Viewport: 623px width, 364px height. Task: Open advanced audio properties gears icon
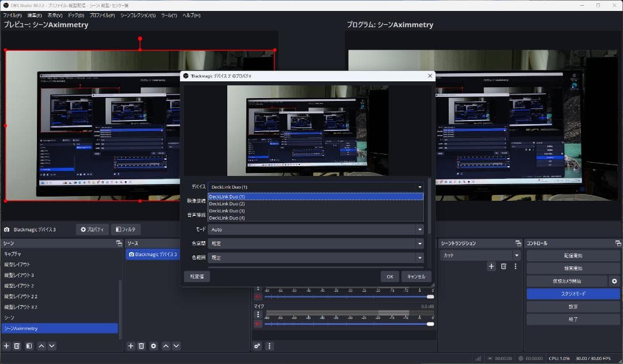point(257,346)
